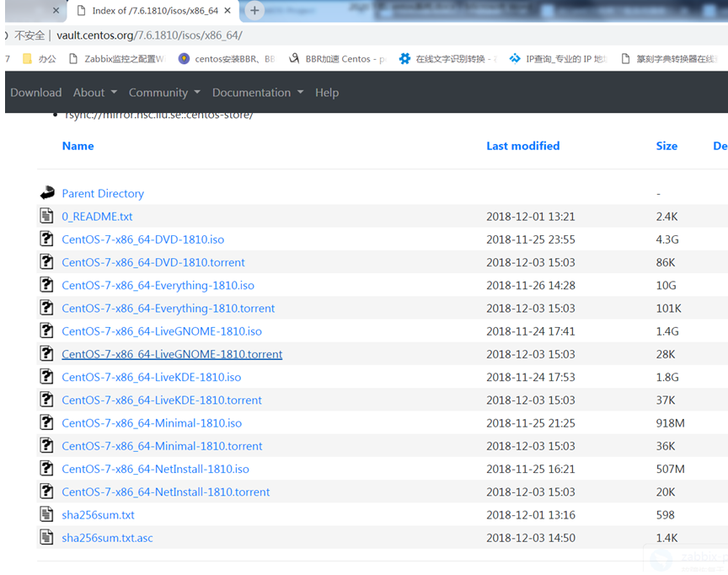Click the file icon beside NetInstall-1810.iso
Image resolution: width=728 pixels, height=575 pixels.
click(46, 468)
